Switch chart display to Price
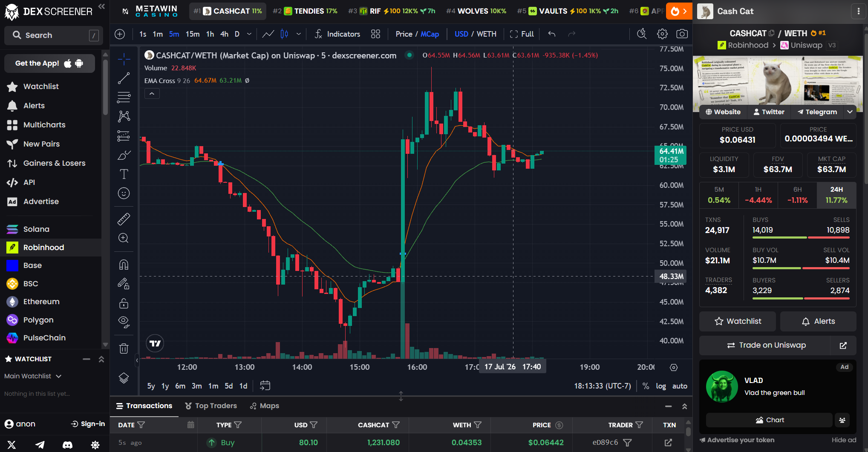This screenshot has height=452, width=868. (404, 34)
